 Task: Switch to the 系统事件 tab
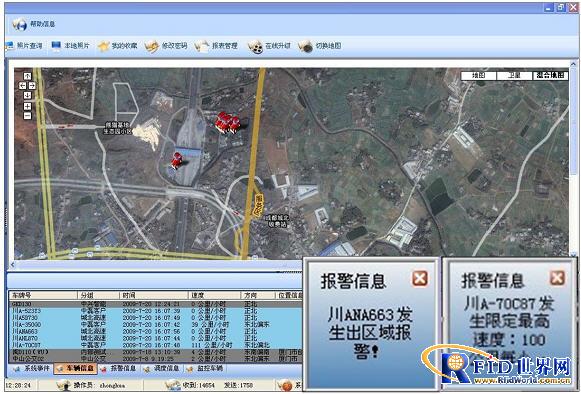(31, 368)
